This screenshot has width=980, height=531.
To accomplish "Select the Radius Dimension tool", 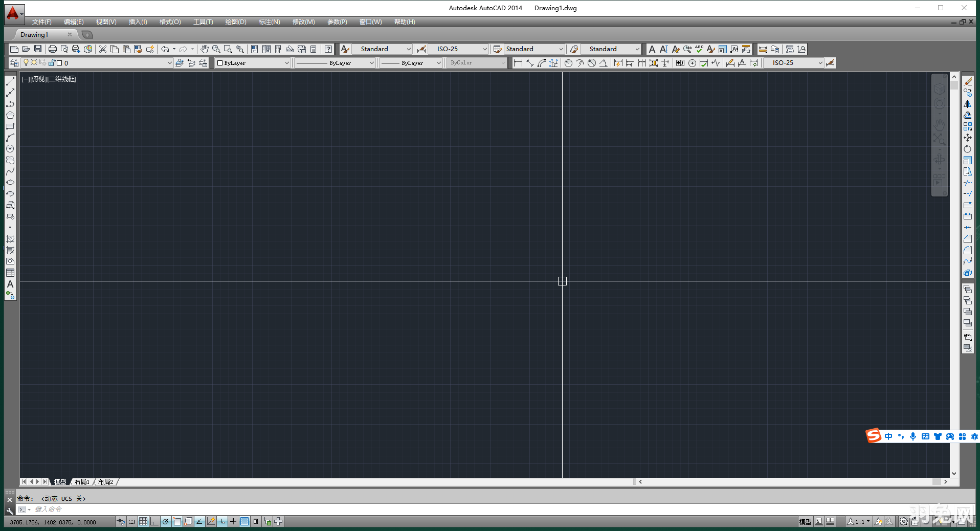I will coord(569,63).
